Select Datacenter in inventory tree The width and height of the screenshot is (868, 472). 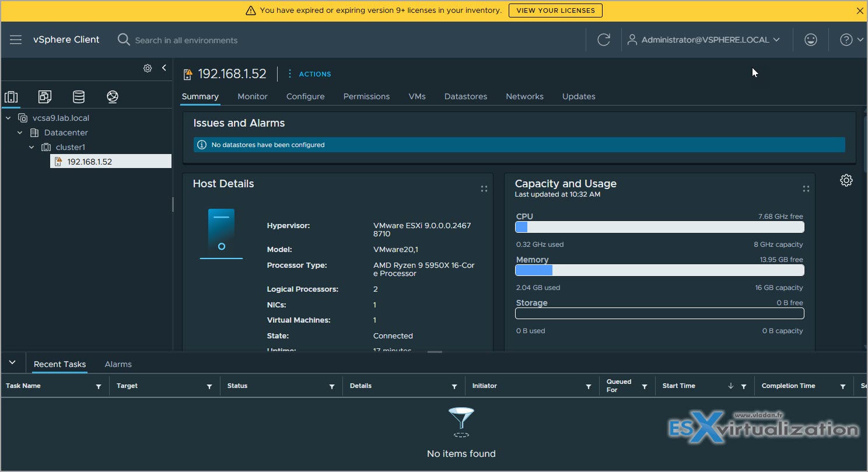click(66, 132)
